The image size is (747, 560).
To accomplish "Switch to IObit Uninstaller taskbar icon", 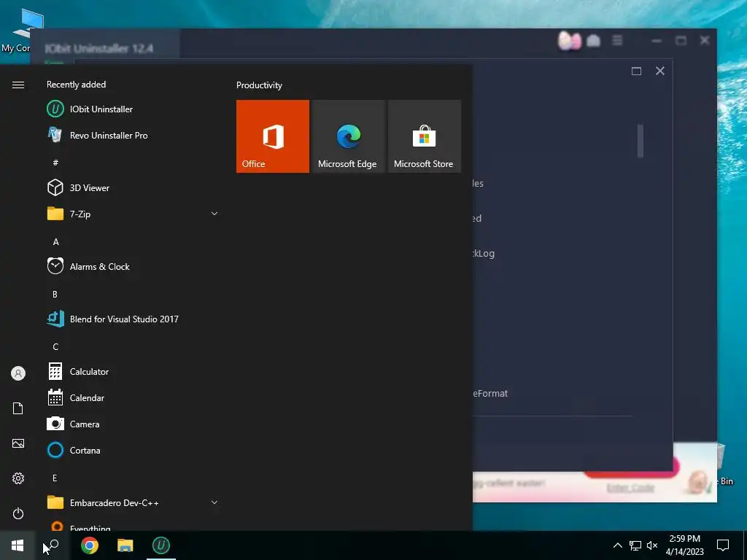I will pos(161,545).
